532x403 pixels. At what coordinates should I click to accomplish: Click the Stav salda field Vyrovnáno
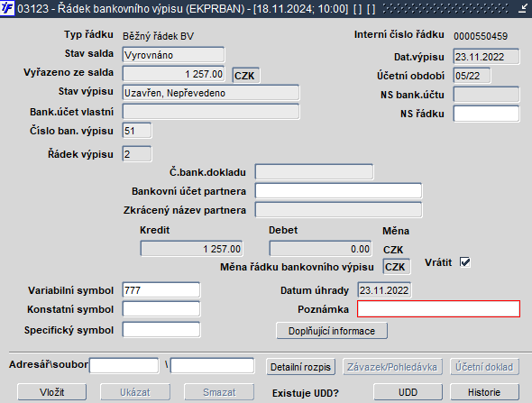[173, 55]
